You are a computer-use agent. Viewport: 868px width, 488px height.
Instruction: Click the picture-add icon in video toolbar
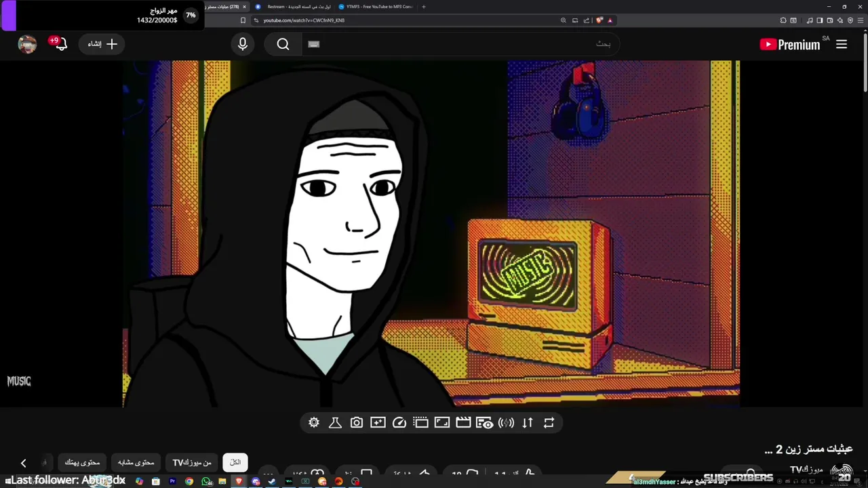pos(378,423)
